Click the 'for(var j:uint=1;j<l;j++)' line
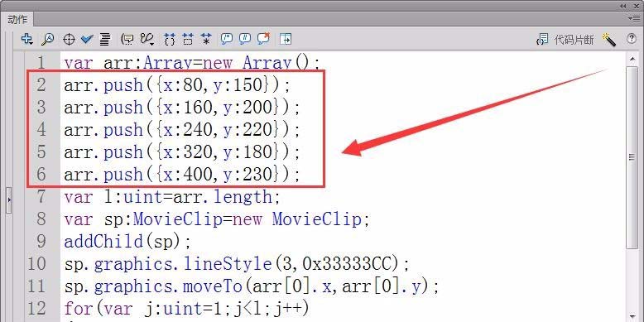The height and width of the screenshot is (322, 644). 186,308
